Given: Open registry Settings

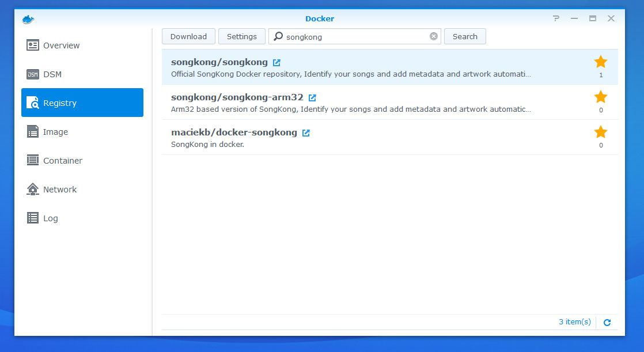Looking at the screenshot, I should click(x=242, y=36).
